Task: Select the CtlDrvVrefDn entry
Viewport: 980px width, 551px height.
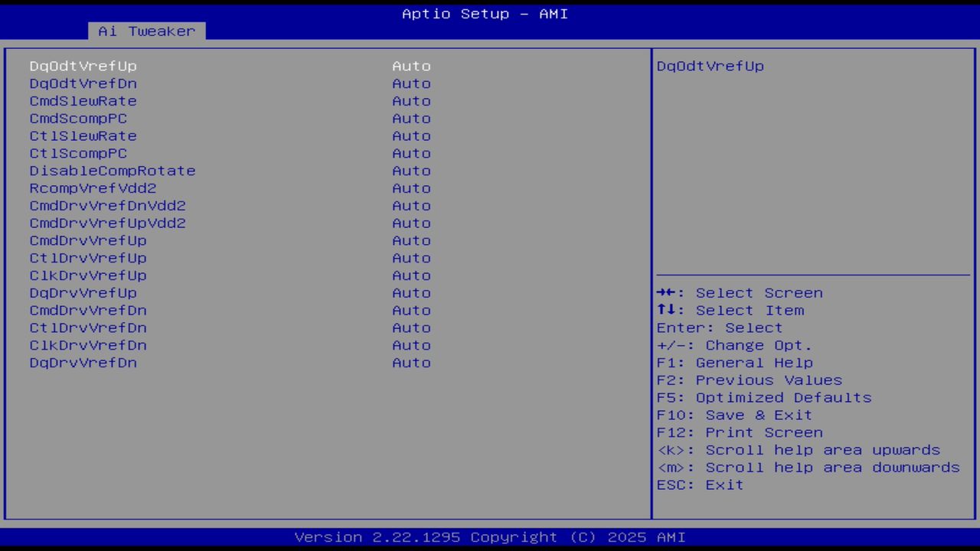Action: click(x=411, y=328)
